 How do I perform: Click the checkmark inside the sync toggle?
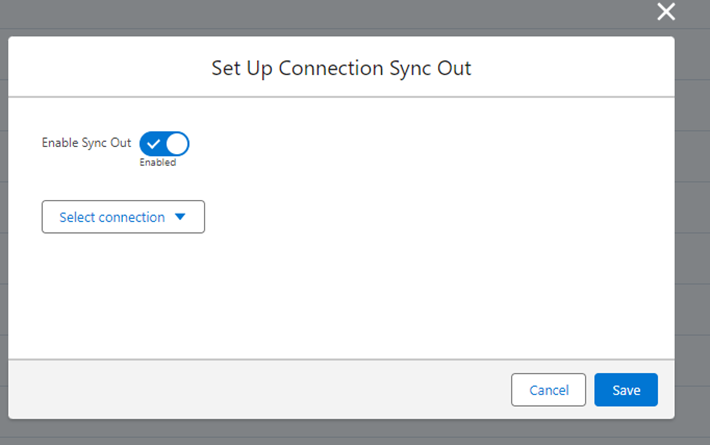[x=154, y=144]
